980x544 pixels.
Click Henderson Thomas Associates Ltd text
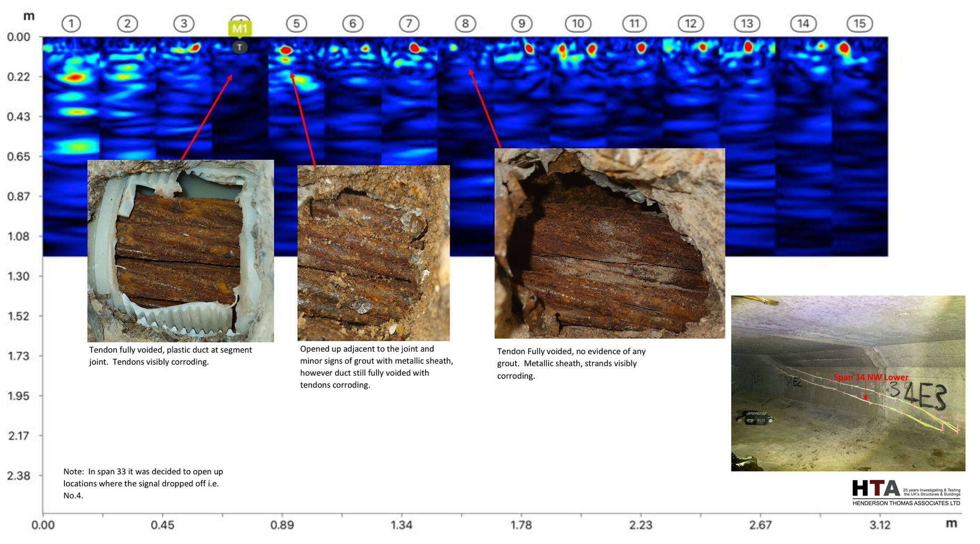(x=906, y=503)
